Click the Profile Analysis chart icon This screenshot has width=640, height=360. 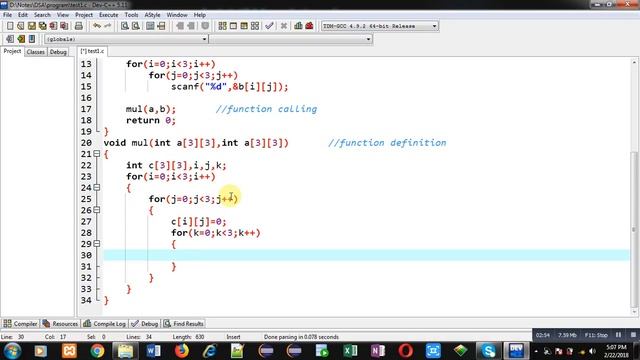pyautogui.click(x=298, y=26)
